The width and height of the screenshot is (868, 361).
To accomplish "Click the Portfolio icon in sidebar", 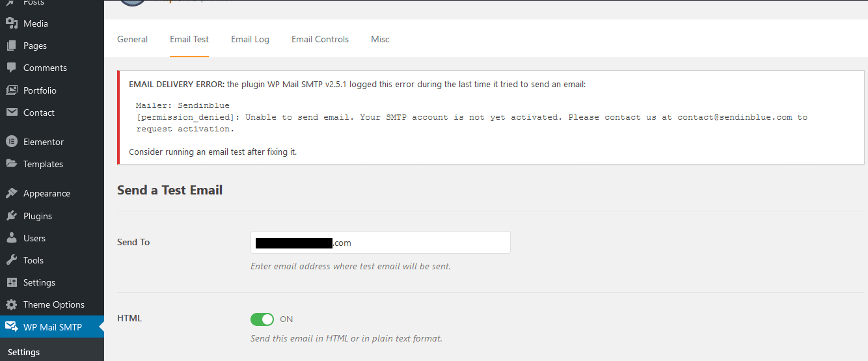I will point(12,90).
